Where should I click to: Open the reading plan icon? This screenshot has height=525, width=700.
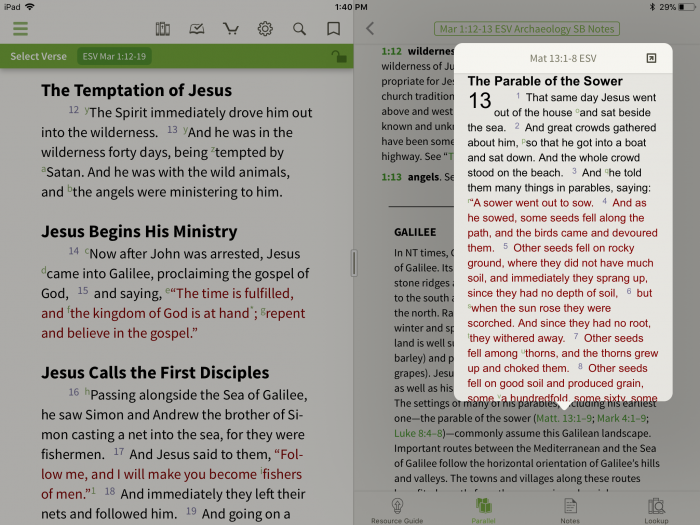coord(197,29)
